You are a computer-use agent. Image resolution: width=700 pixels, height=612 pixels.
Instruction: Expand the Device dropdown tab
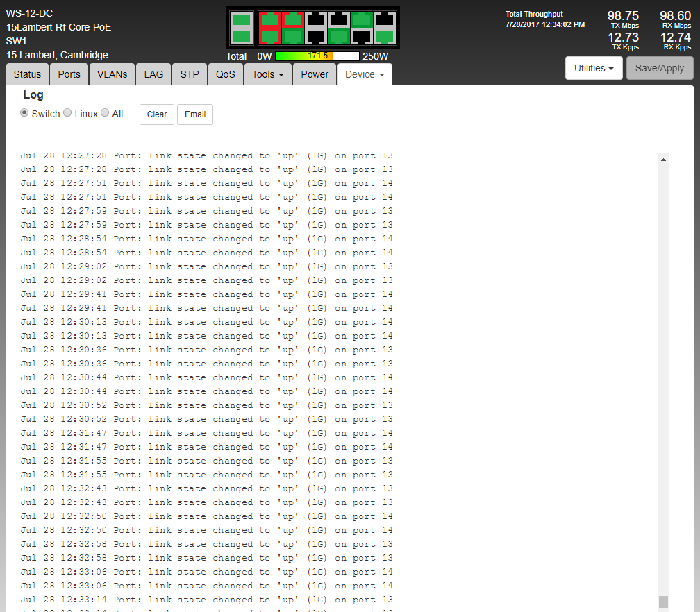(365, 74)
